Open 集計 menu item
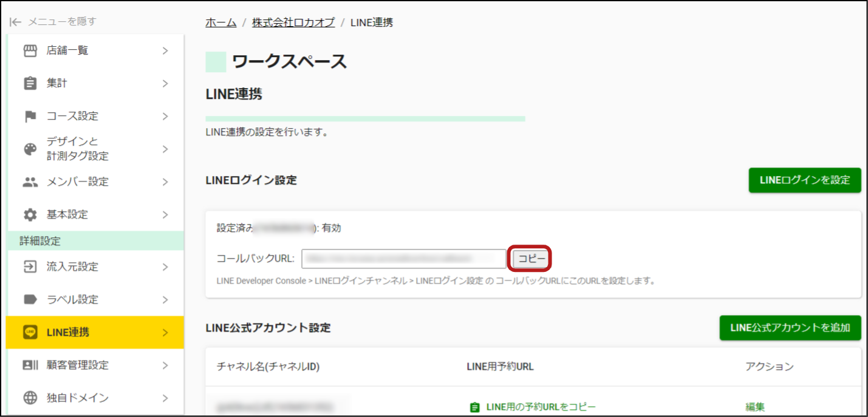The height and width of the screenshot is (417, 868). pyautogui.click(x=95, y=84)
